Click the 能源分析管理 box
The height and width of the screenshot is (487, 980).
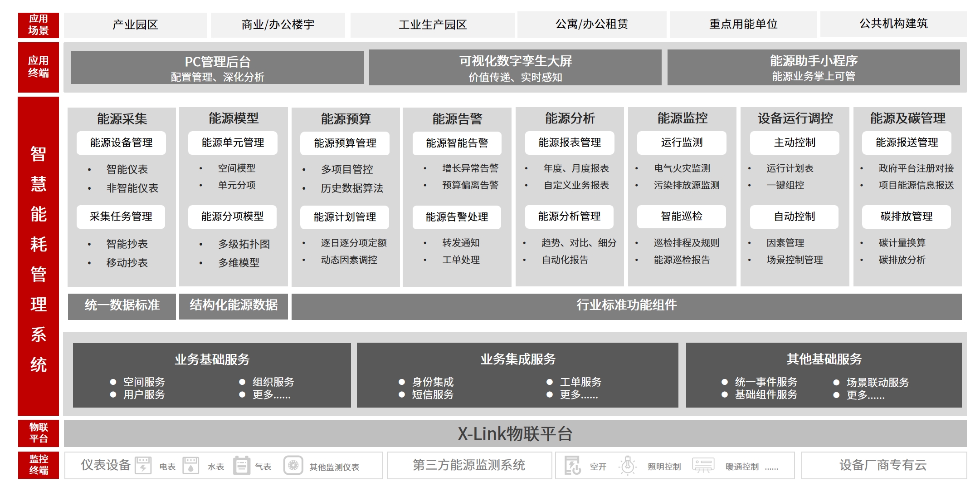570,217
